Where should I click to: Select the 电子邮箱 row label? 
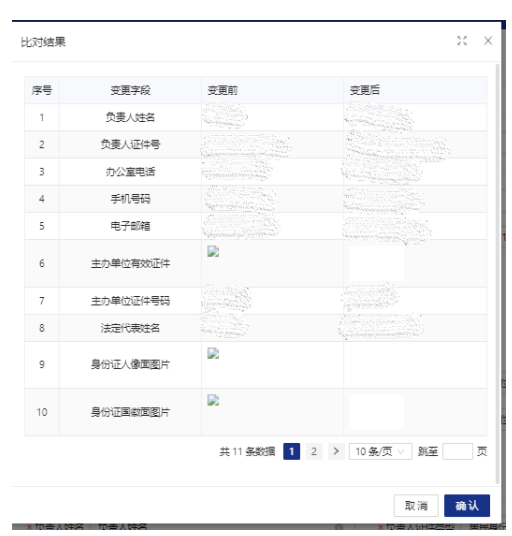(130, 226)
